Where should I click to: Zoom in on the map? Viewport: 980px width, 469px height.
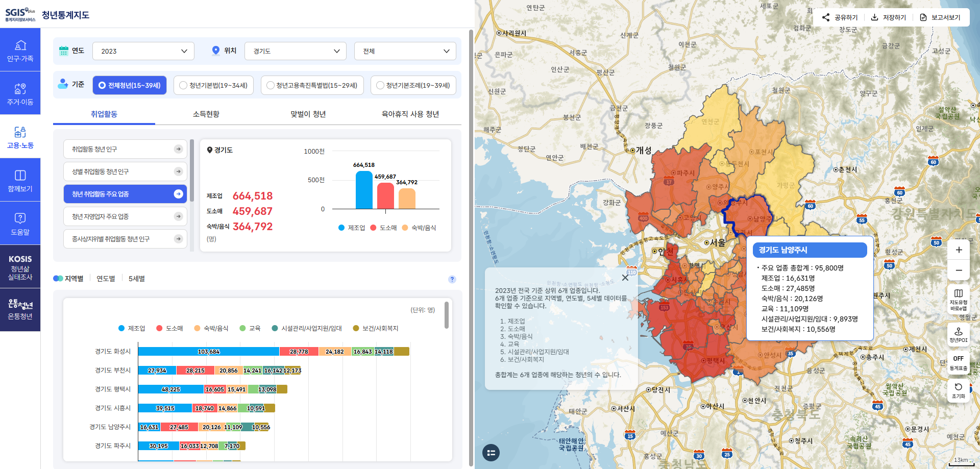click(x=959, y=250)
